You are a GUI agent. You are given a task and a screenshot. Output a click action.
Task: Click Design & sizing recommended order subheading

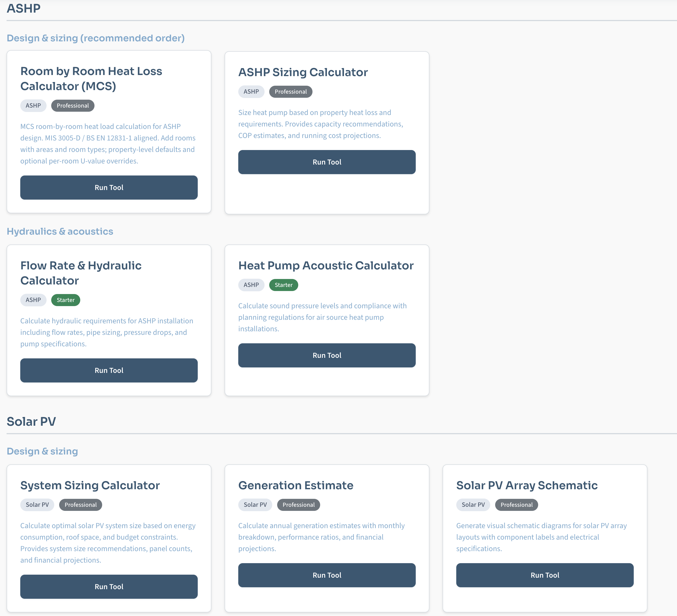[96, 38]
